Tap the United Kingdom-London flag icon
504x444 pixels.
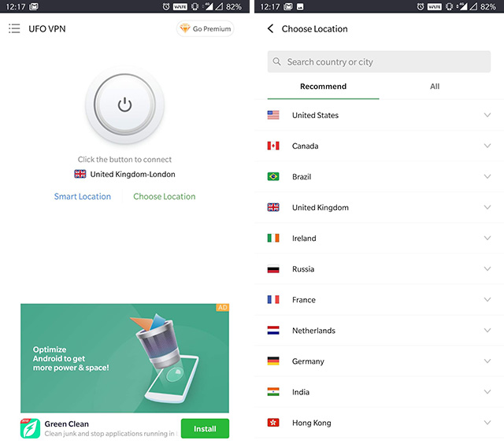[x=80, y=174]
